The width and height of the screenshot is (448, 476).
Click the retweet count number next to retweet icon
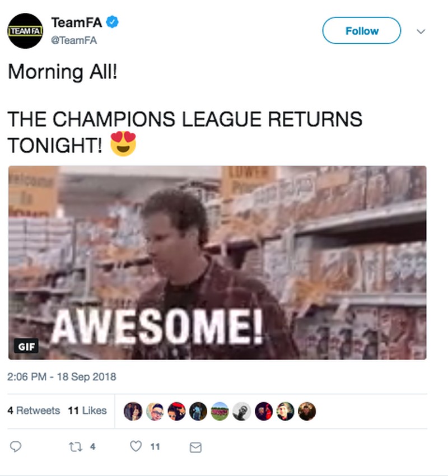(x=92, y=447)
